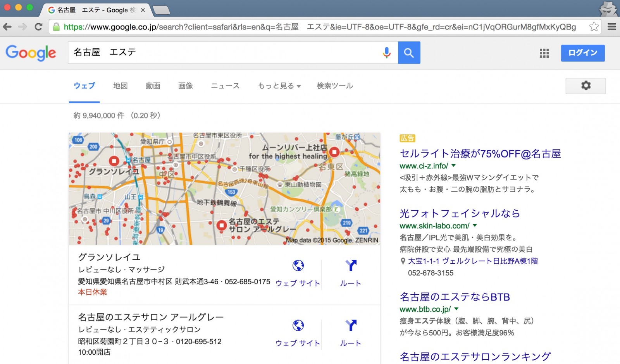Click the www.btb.co.jp/ URL text

(425, 309)
